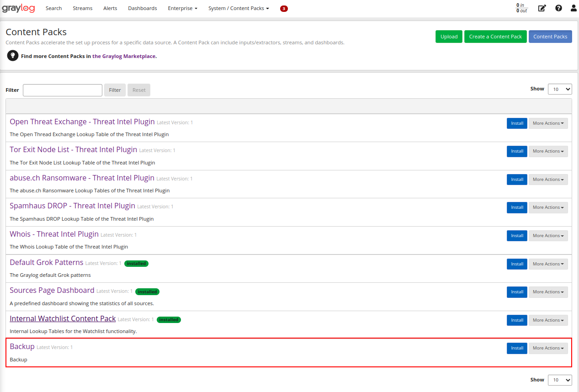579x392 pixels.
Task: Open Internal Watchlist Content Pack
Action: [x=63, y=319]
